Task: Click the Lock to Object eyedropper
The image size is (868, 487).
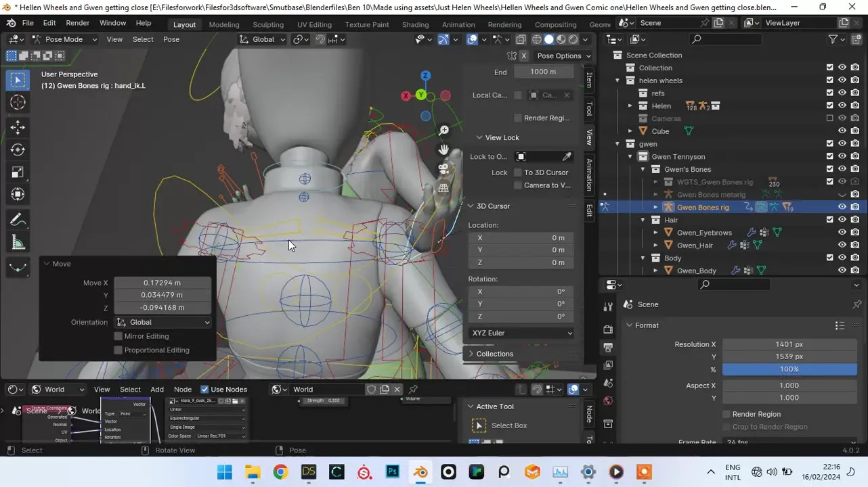Action: (567, 157)
